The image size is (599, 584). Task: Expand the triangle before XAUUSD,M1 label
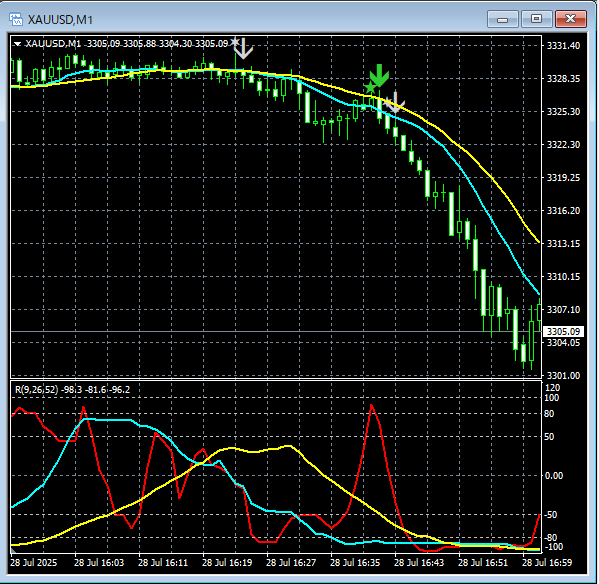[17, 44]
